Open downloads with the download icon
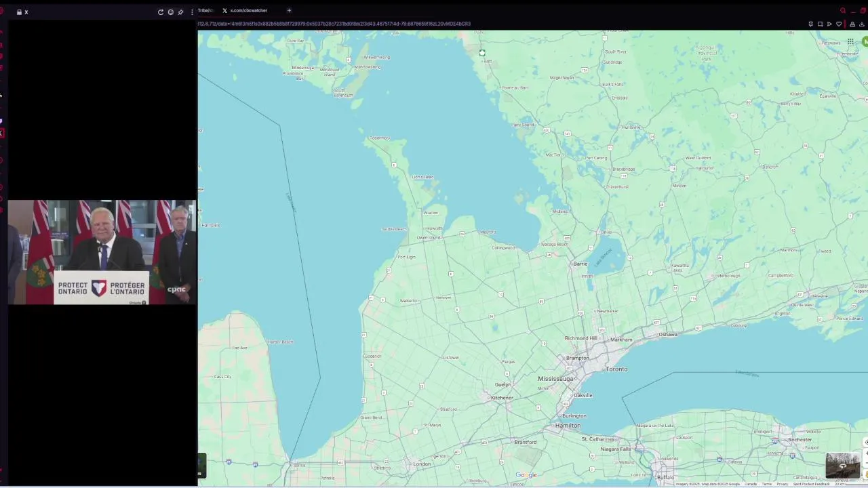This screenshot has width=868, height=488. pyautogui.click(x=862, y=24)
